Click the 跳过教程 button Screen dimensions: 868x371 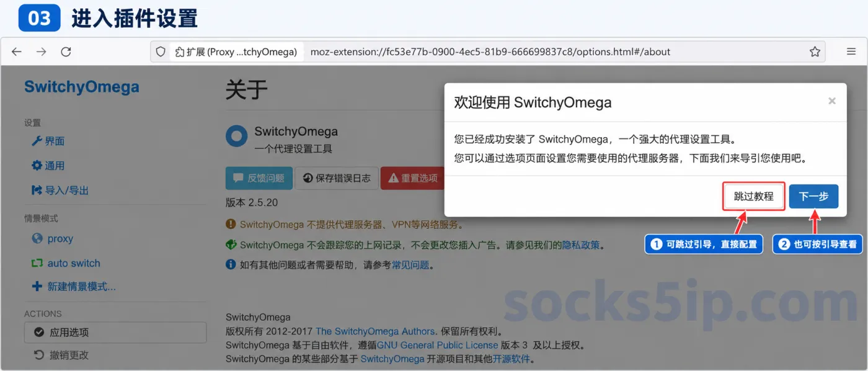coord(754,196)
